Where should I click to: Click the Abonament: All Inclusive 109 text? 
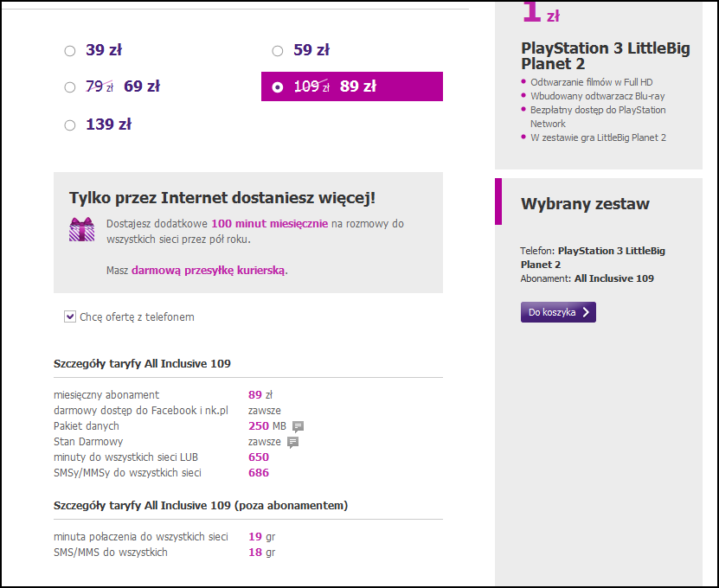tap(587, 278)
